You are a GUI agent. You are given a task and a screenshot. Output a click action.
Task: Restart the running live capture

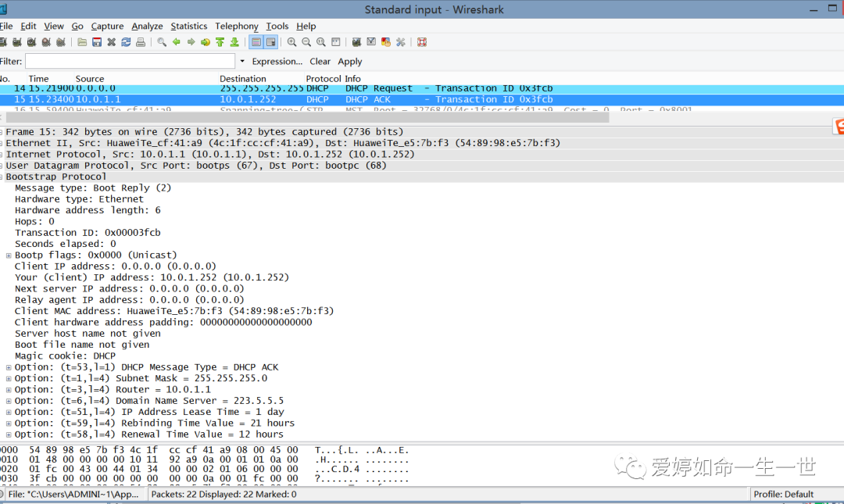[x=61, y=42]
